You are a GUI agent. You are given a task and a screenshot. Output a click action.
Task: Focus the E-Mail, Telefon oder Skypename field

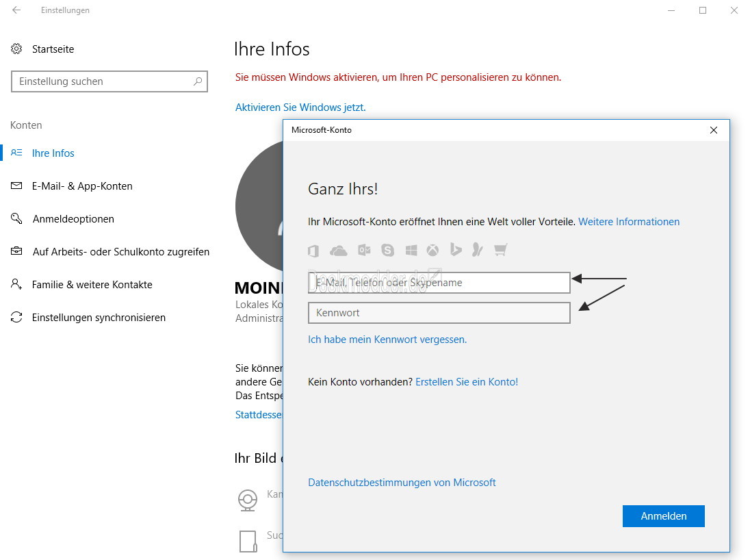coord(439,283)
